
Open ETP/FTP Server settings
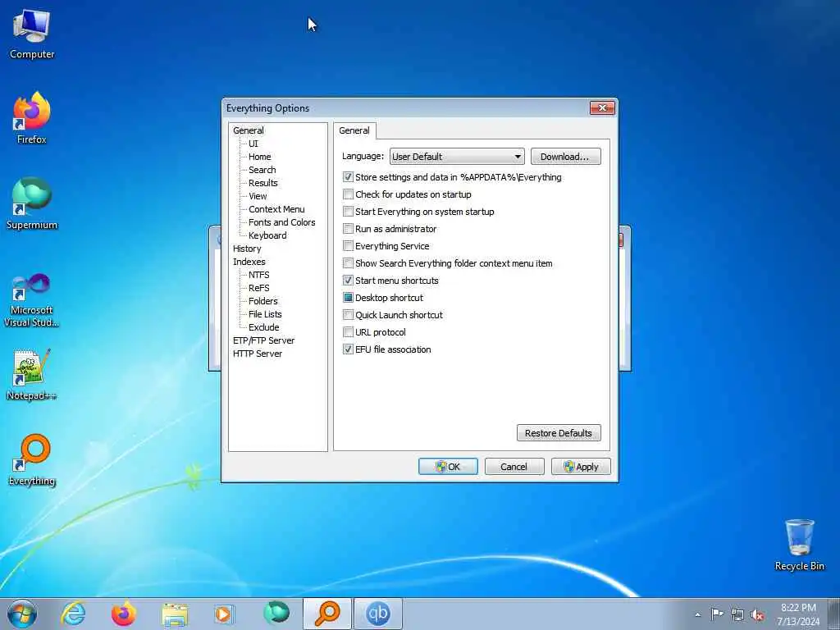pyautogui.click(x=263, y=340)
